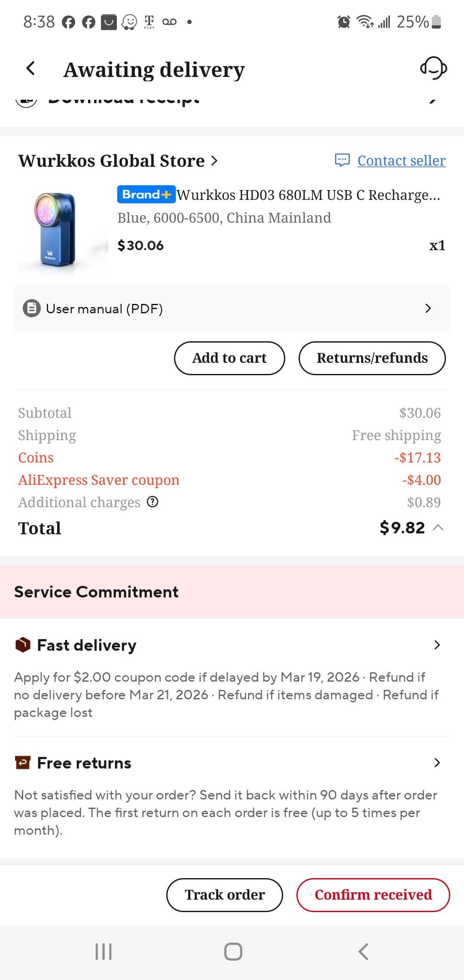This screenshot has width=464, height=980.
Task: Expand Free returns details chevron
Action: [x=437, y=763]
